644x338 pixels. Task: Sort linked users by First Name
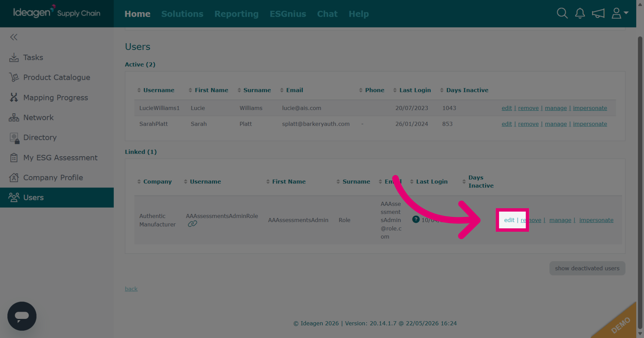pos(286,181)
